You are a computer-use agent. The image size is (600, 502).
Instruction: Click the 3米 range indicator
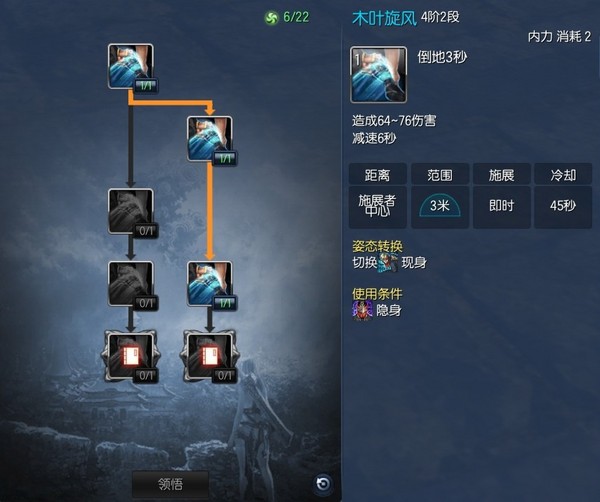tap(440, 207)
